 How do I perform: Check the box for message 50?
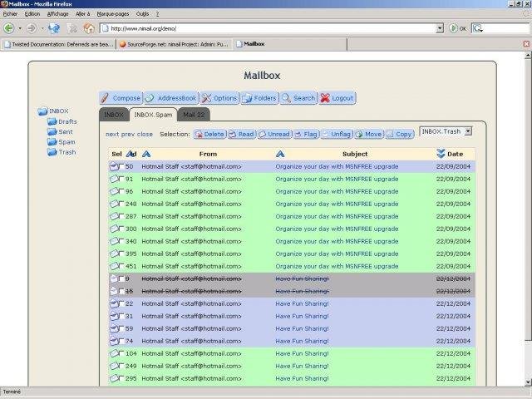122,166
